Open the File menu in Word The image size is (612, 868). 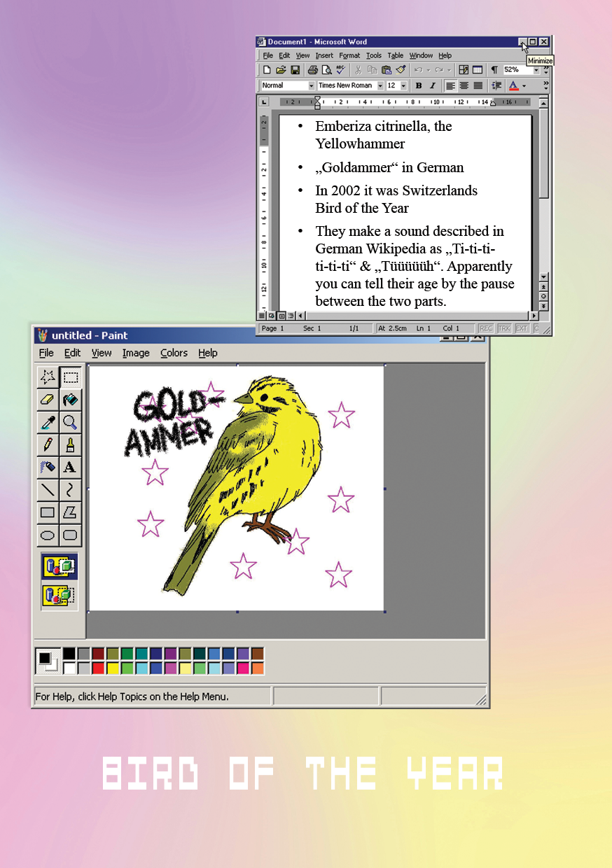(x=267, y=55)
